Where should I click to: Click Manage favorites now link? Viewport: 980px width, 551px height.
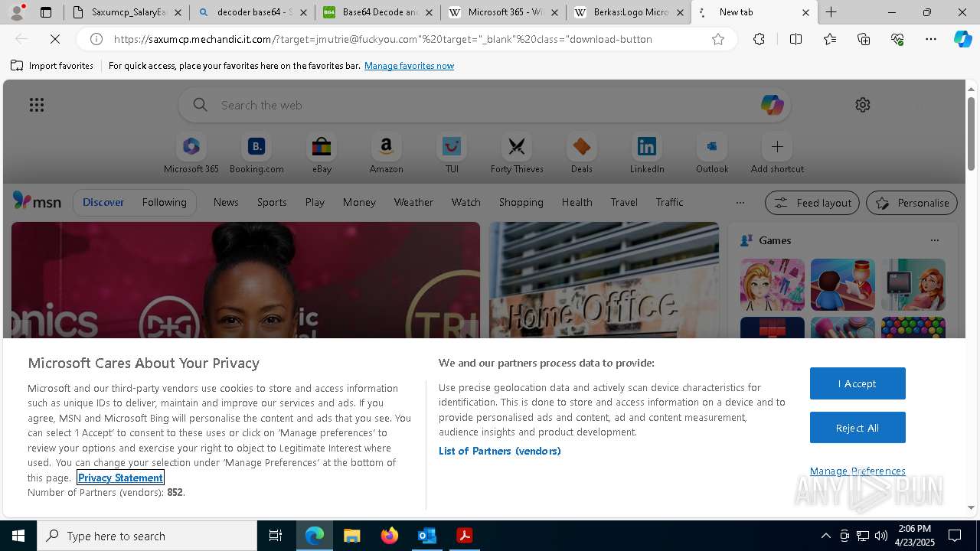tap(409, 66)
